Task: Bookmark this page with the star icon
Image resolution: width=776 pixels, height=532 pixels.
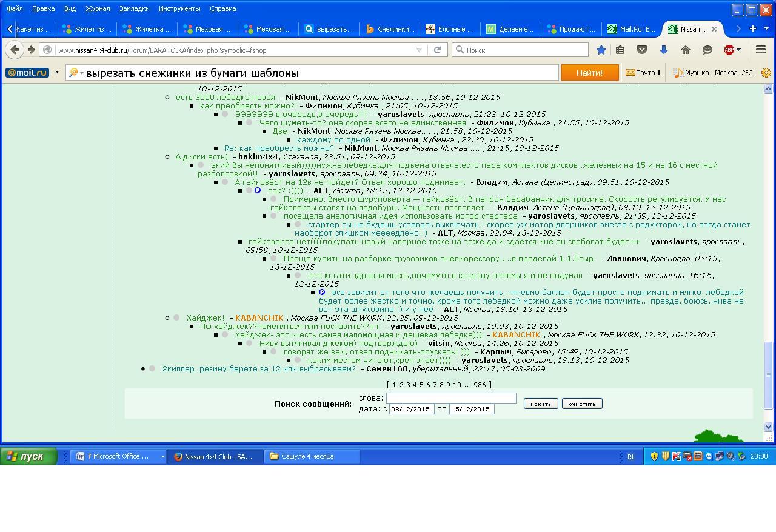Action: pyautogui.click(x=601, y=50)
